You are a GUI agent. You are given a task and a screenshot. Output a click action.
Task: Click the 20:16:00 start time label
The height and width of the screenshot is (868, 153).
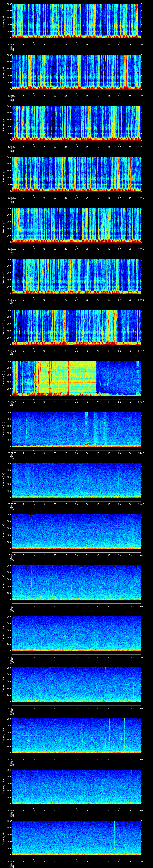point(12,147)
